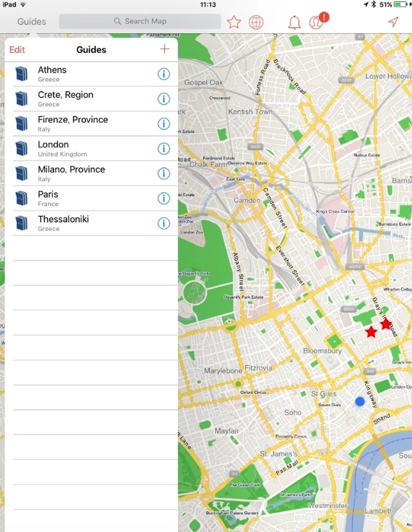Viewport: 412px width, 532px height.
Task: Tap the London guide book icon
Action: coord(22,148)
